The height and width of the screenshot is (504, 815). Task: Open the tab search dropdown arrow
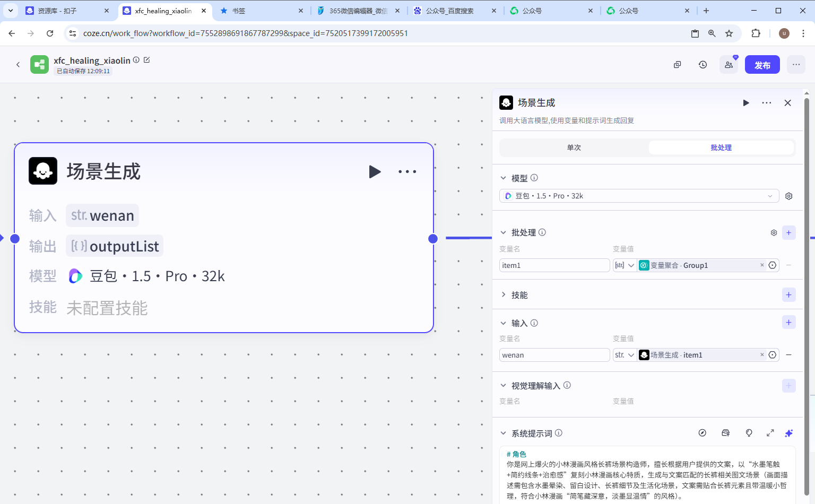[11, 11]
